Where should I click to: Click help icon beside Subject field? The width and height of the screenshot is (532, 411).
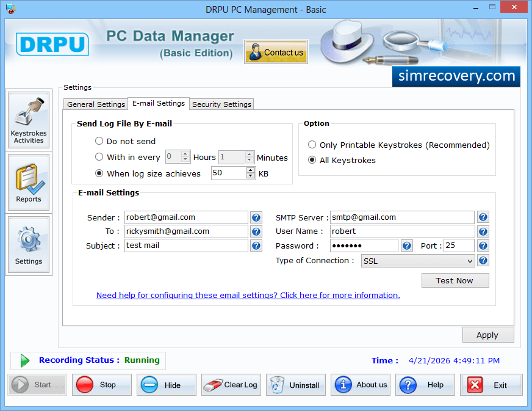pos(256,246)
